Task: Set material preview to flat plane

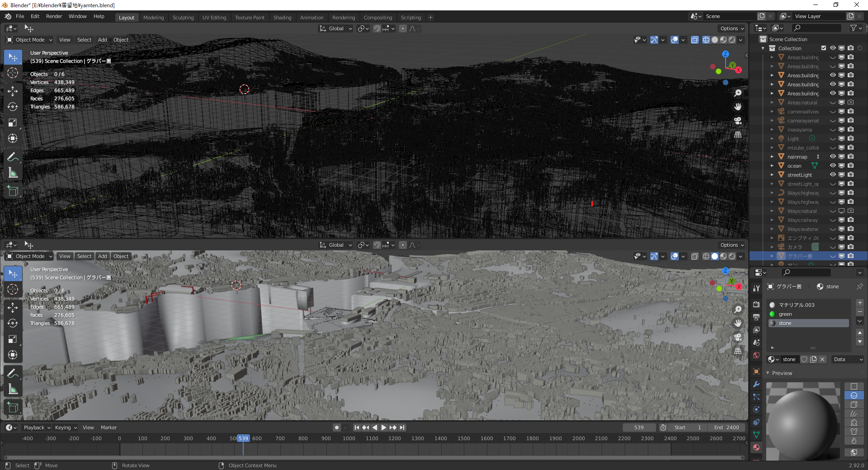Action: coord(854,386)
